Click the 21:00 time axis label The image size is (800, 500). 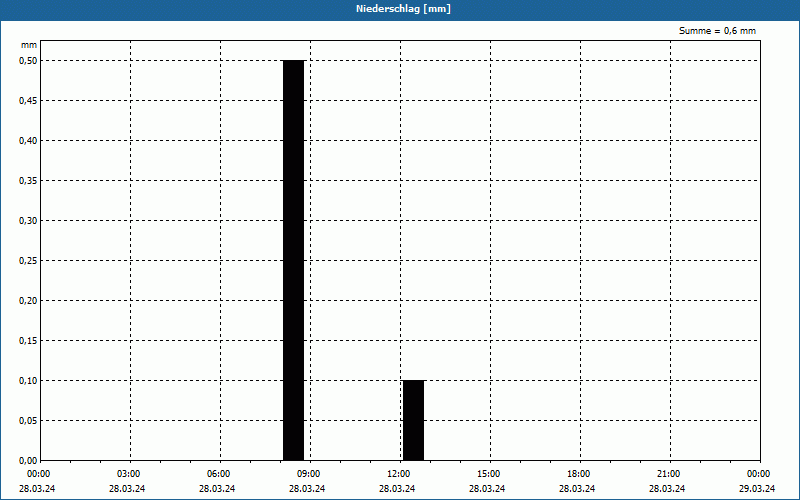click(668, 474)
